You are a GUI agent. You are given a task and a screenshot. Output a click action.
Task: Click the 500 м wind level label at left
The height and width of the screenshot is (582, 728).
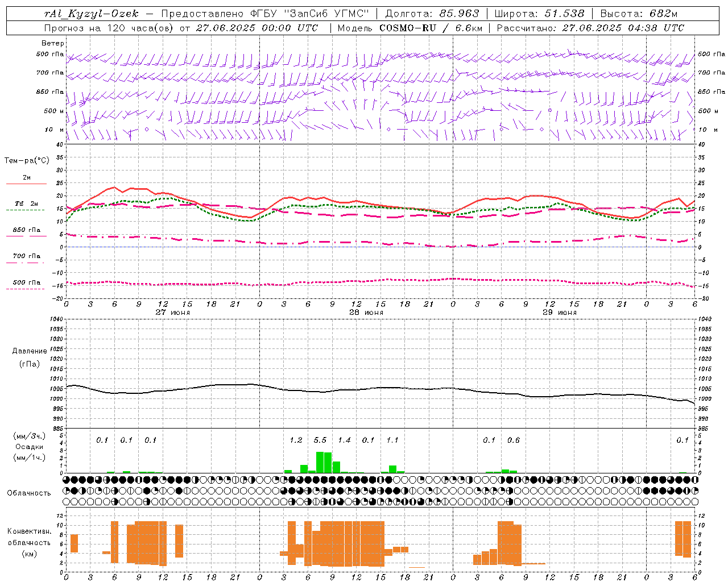coord(53,111)
